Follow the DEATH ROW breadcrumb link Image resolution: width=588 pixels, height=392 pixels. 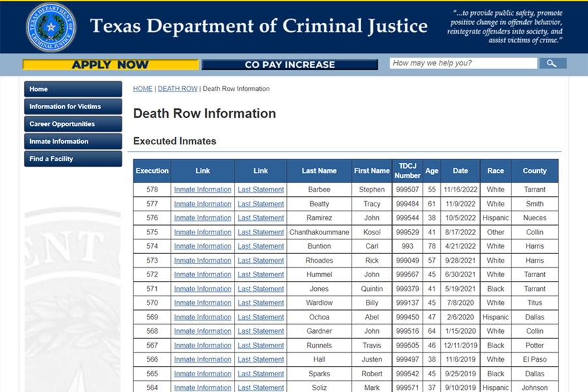(x=177, y=89)
